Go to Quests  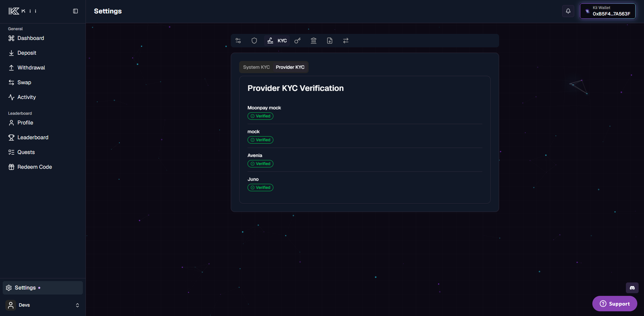43,152
